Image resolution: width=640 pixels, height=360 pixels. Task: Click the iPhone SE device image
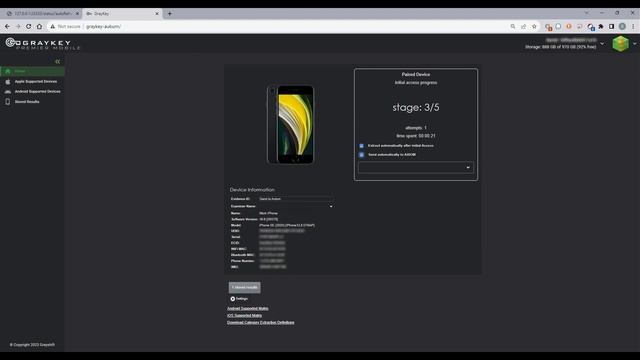291,124
